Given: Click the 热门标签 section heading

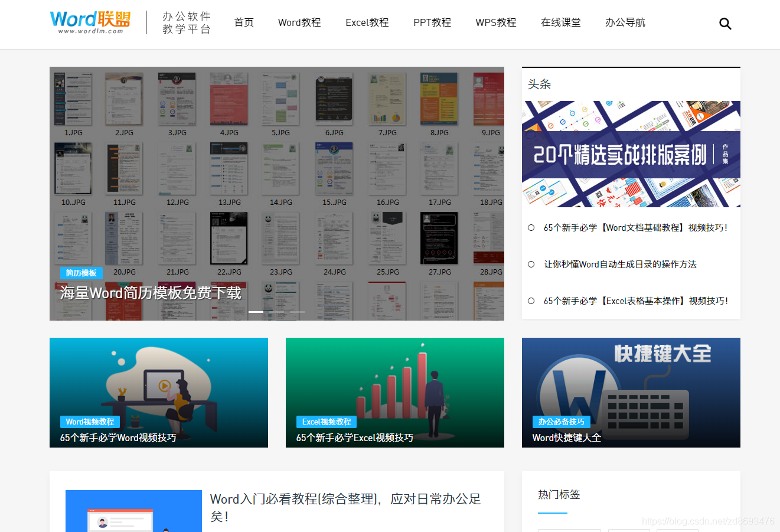Looking at the screenshot, I should [x=559, y=494].
